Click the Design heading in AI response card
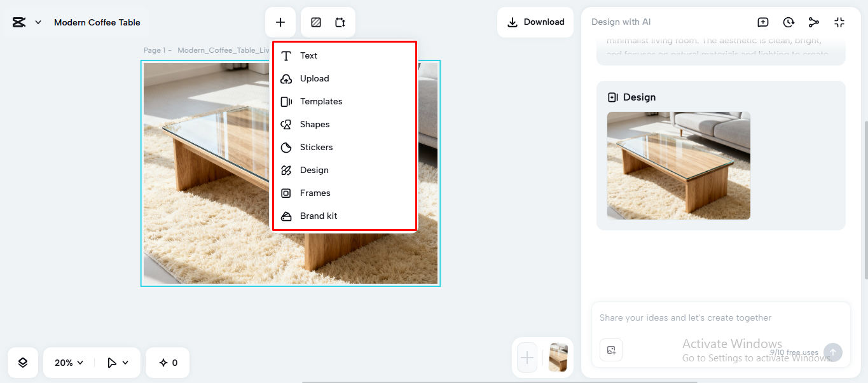The image size is (868, 383). tap(639, 97)
